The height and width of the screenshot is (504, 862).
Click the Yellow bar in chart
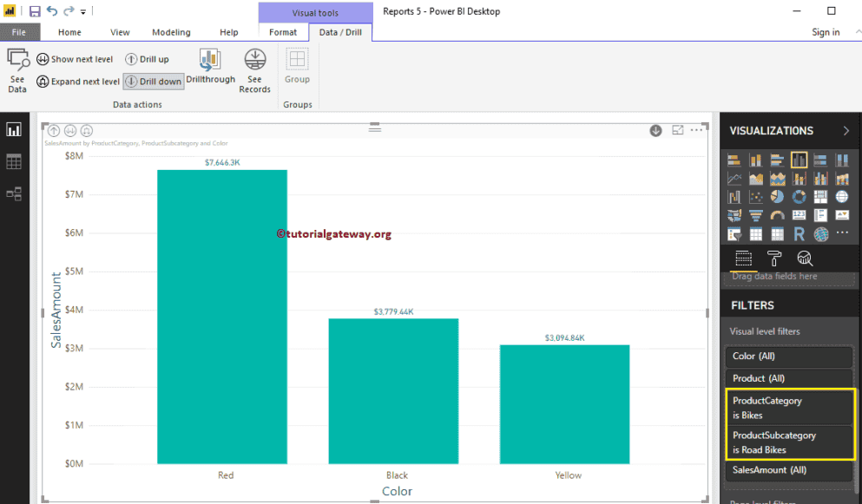coord(564,404)
